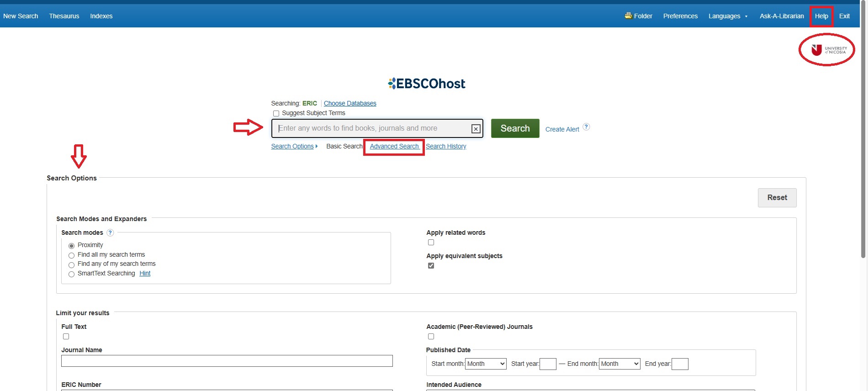Open New Search in top menu

click(x=21, y=16)
